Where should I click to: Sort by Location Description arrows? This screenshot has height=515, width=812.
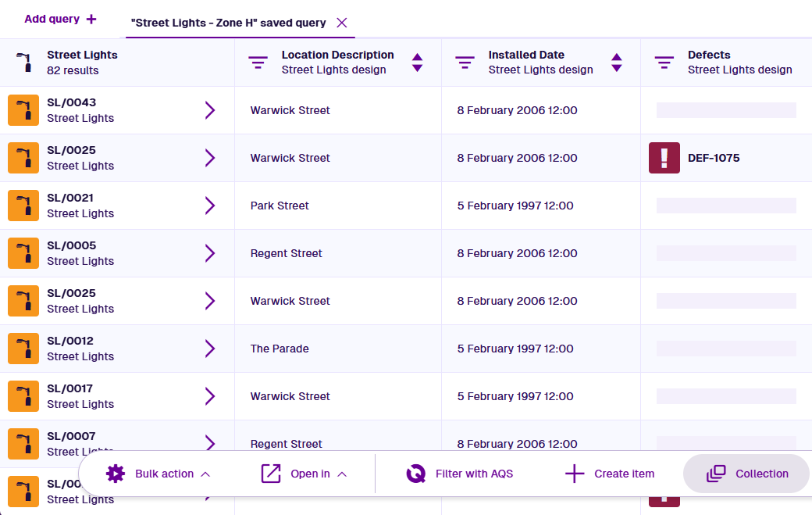pos(417,63)
